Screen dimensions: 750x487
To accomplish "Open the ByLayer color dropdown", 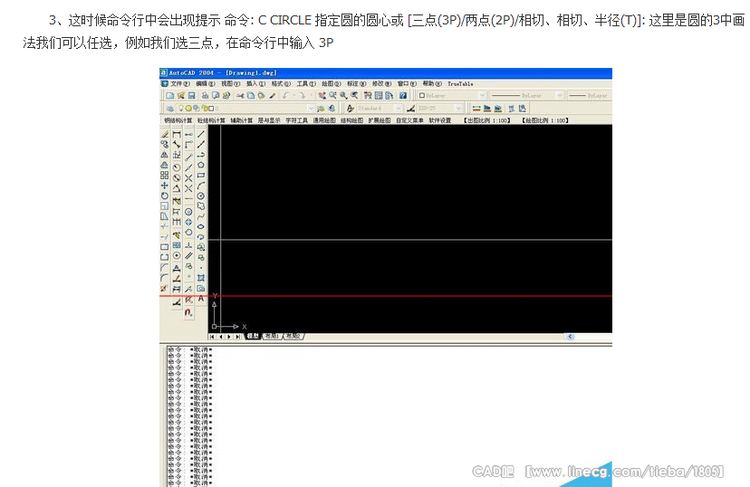I will click(482, 95).
